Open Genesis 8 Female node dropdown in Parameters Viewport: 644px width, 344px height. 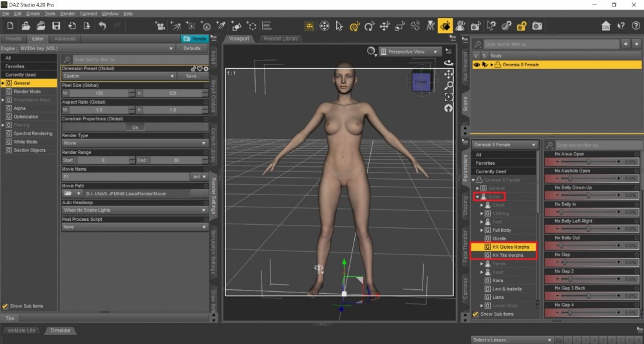[x=504, y=145]
